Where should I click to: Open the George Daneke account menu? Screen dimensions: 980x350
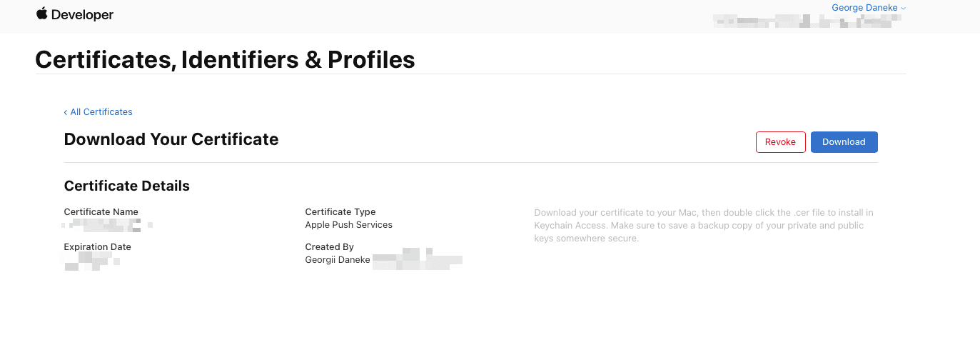pos(864,8)
